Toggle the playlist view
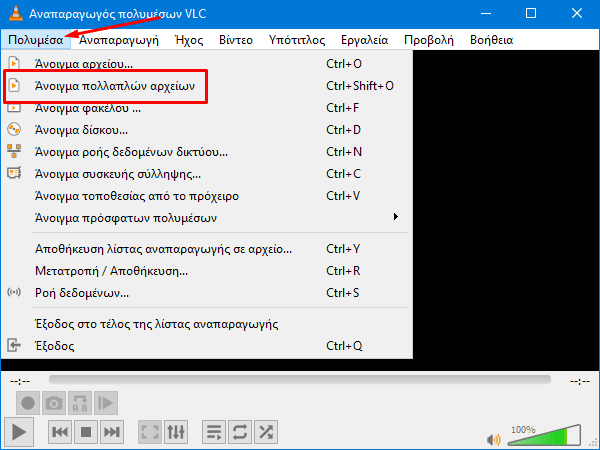Screen dimensions: 600x450 tap(214, 432)
